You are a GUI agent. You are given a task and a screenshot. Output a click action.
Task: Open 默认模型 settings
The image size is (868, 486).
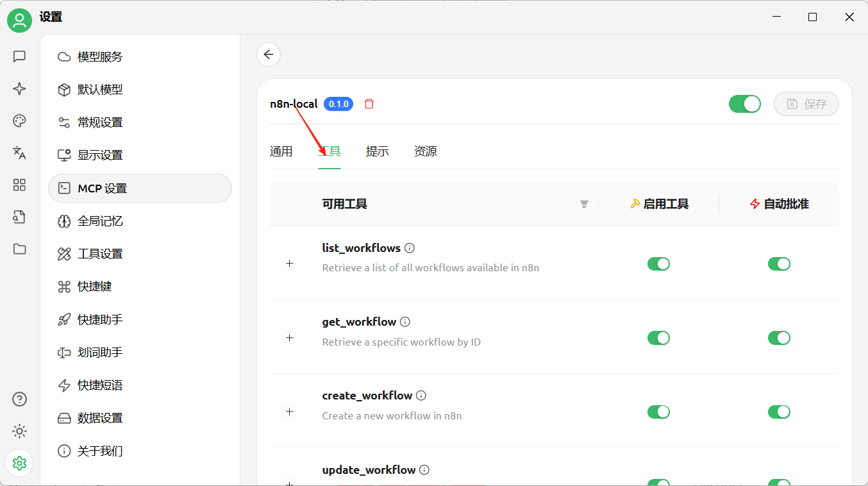point(140,90)
